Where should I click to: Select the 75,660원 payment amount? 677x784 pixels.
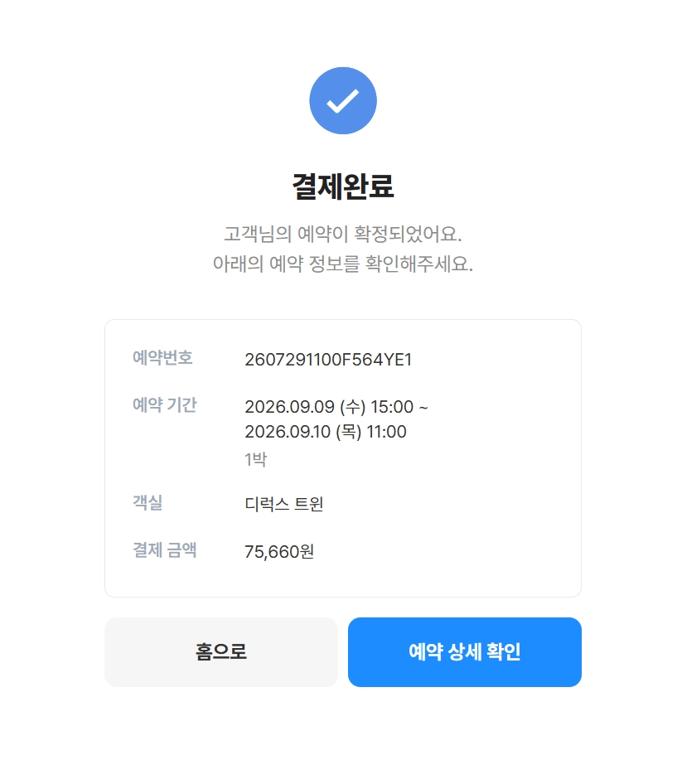[x=279, y=552]
